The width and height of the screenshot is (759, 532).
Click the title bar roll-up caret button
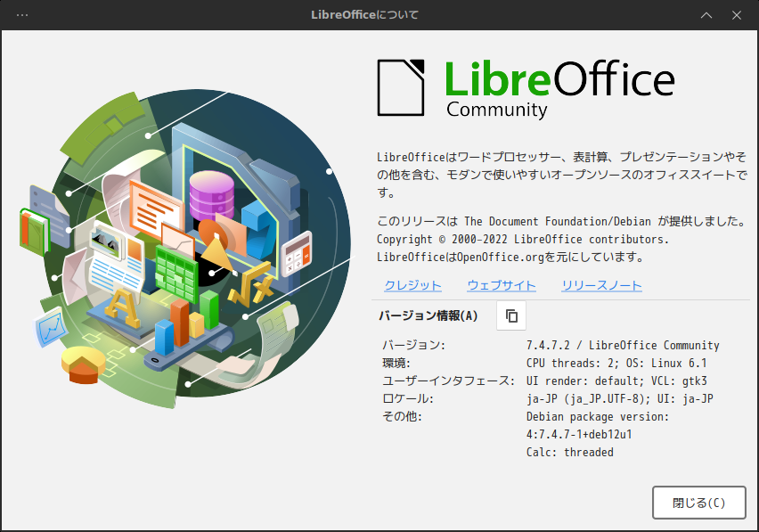coord(706,15)
